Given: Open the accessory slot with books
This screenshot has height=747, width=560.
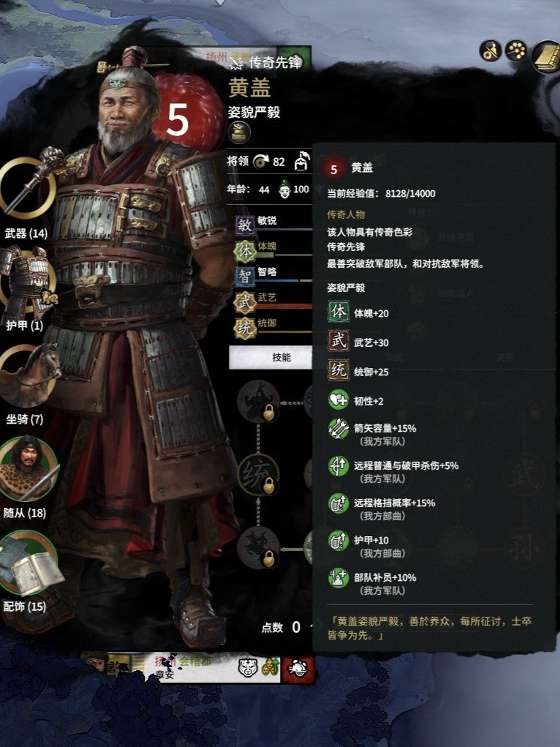Looking at the screenshot, I should tap(29, 564).
